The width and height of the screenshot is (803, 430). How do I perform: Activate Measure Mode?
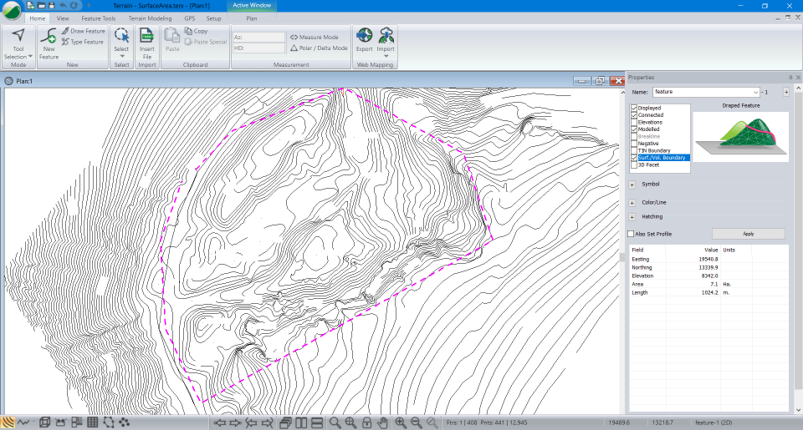point(314,37)
